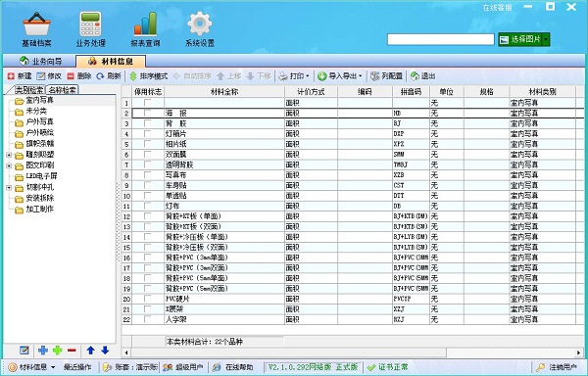This screenshot has width=588, height=376.
Task: Select the 名称检索 tab
Action: [62, 90]
